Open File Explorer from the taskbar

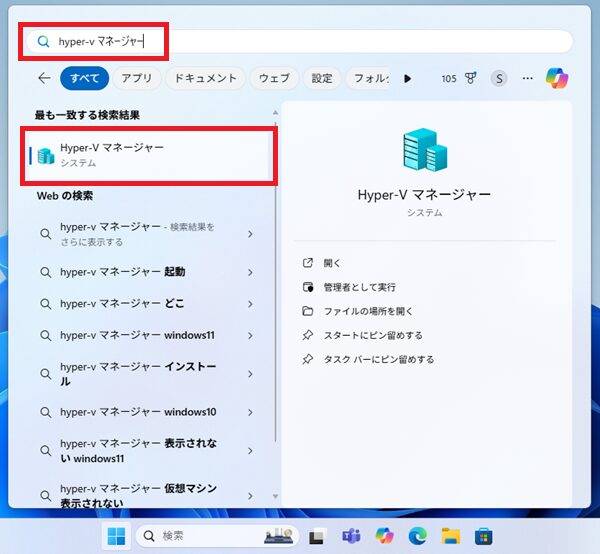point(451,536)
